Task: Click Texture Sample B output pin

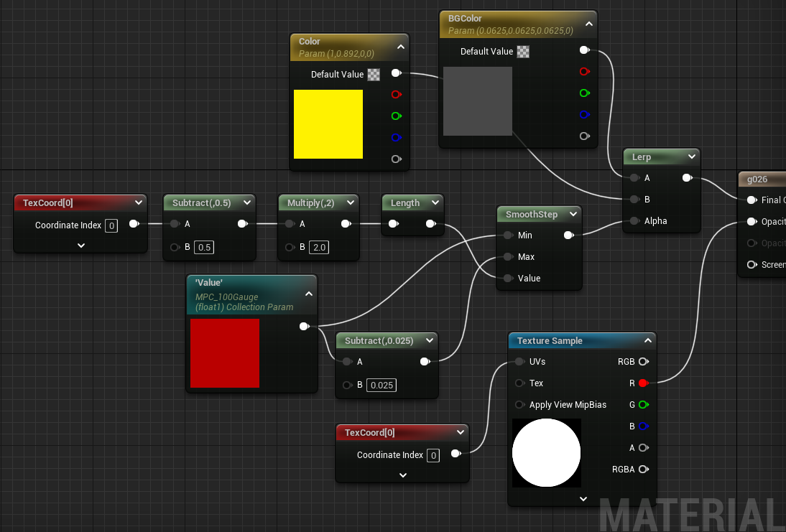Action: (x=644, y=426)
